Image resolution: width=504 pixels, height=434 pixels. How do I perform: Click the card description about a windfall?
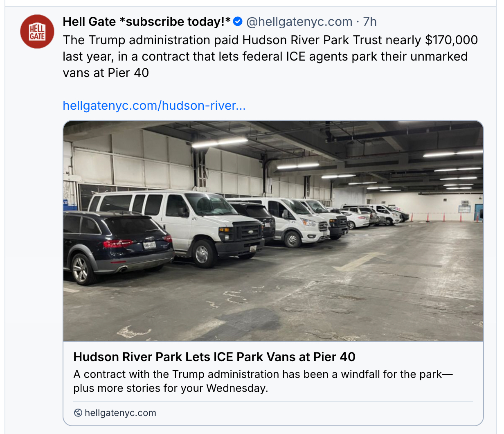(263, 374)
